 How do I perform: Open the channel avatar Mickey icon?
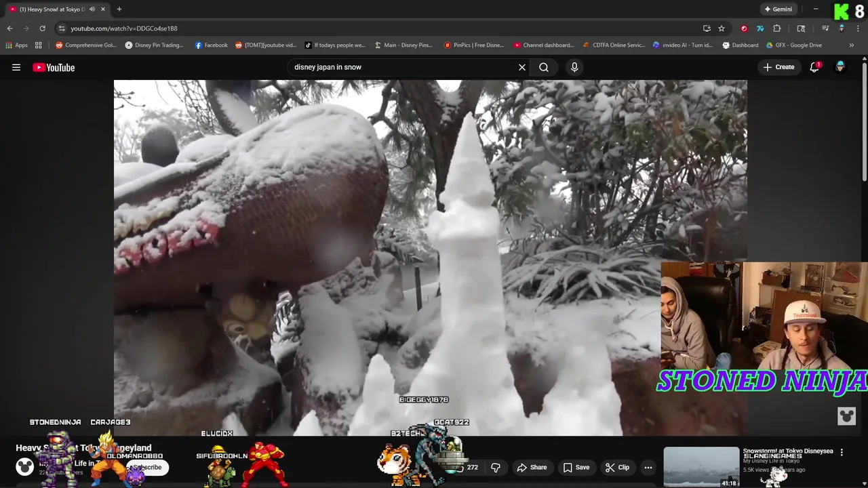(x=24, y=466)
